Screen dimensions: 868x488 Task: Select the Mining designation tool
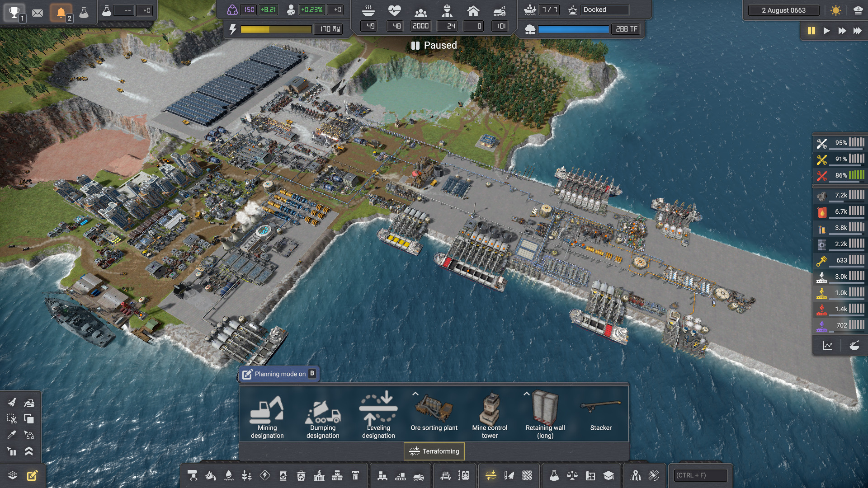[267, 415]
